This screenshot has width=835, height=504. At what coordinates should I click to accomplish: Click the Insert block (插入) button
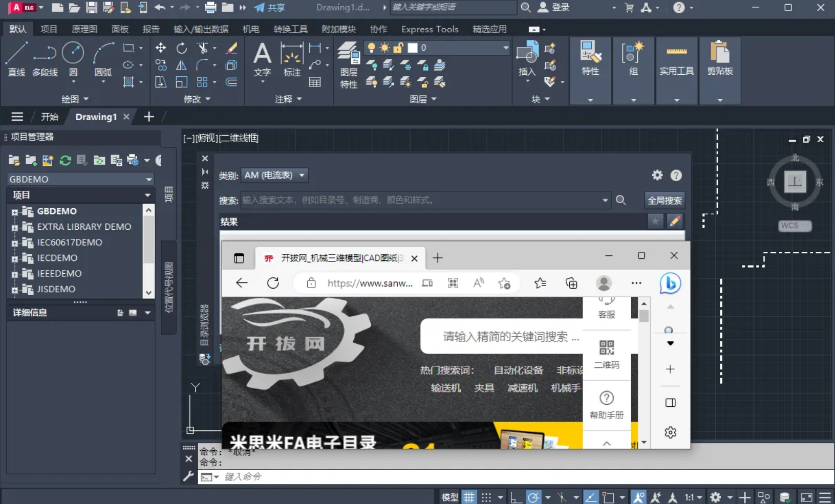pyautogui.click(x=527, y=59)
